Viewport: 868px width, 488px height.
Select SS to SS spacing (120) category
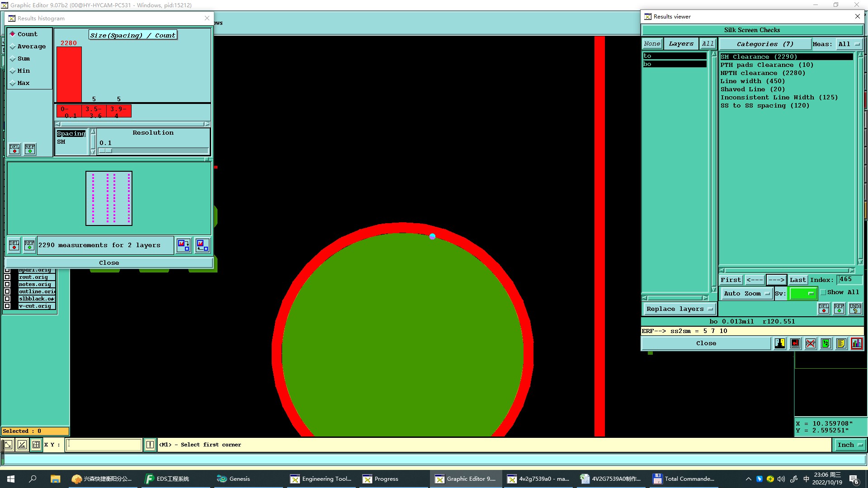click(764, 106)
